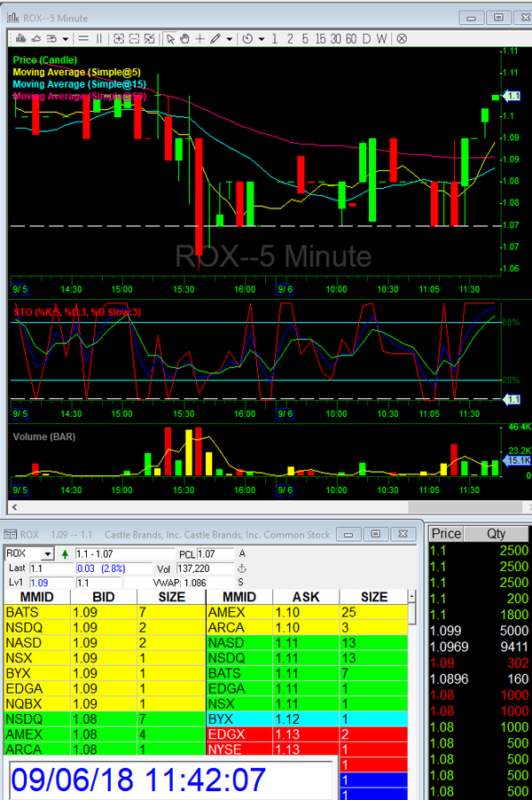
Task: Select the arrow pointer tool
Action: click(x=171, y=38)
